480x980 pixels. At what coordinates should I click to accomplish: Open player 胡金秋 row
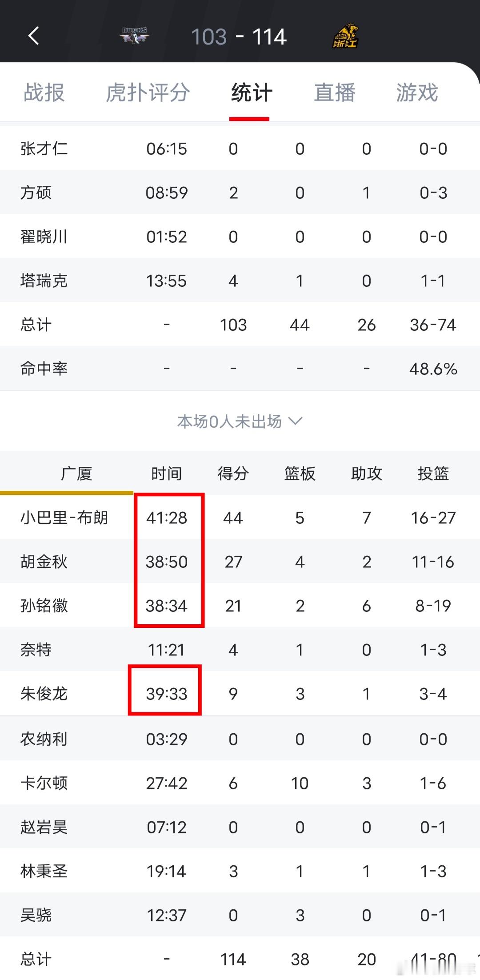(240, 561)
